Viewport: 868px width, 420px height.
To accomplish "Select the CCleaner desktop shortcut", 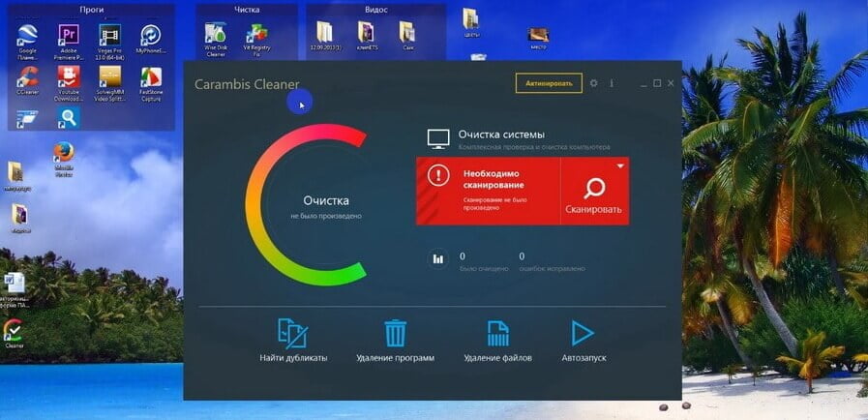I will (x=27, y=80).
